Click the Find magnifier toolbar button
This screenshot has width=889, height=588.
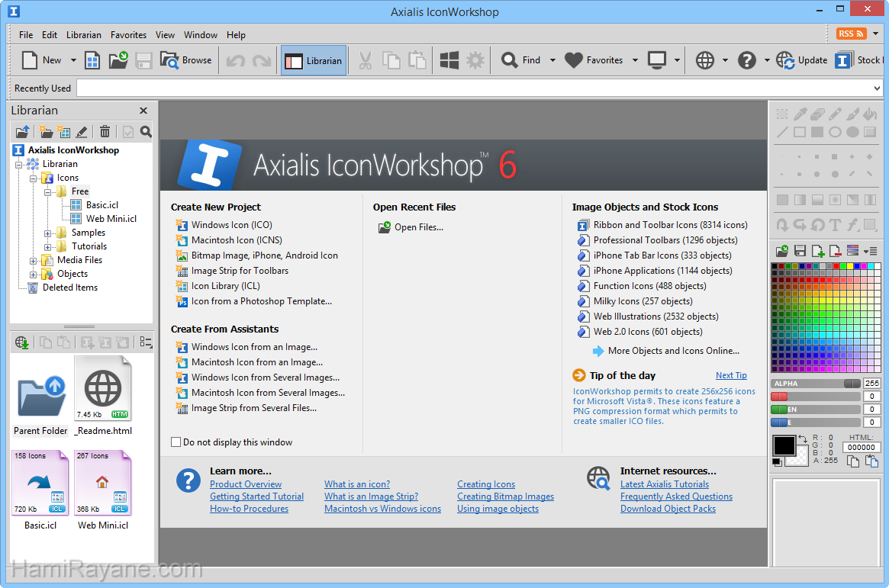pyautogui.click(x=522, y=60)
